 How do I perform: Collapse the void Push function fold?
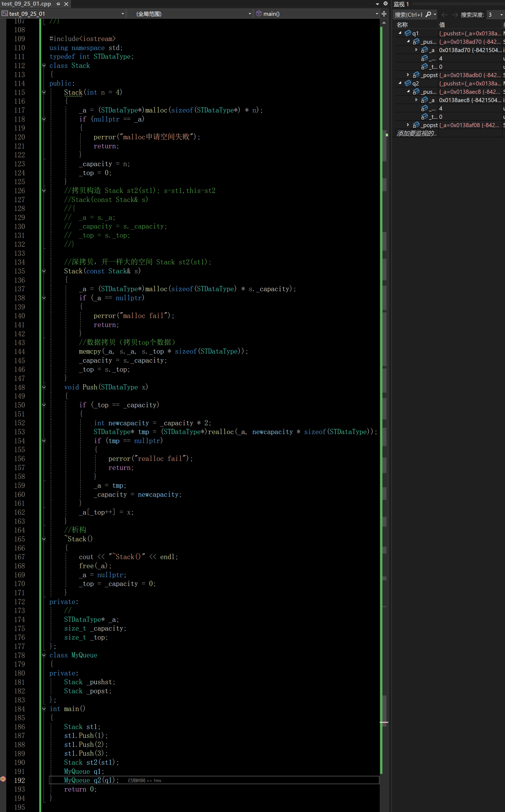(44, 387)
